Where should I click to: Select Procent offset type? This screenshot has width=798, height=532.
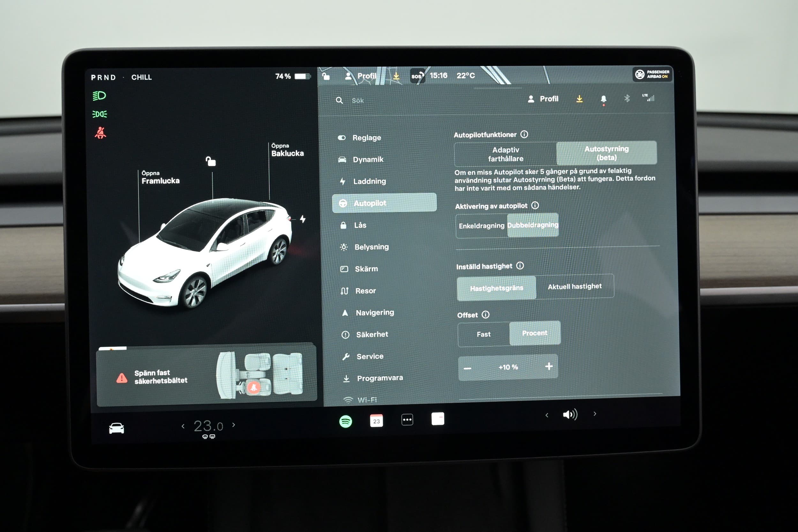point(535,333)
